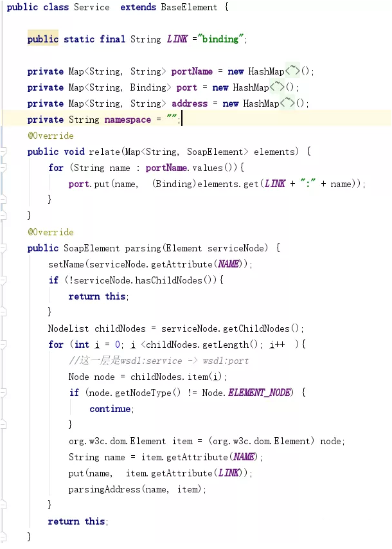Click the elements parameter in relate signature
This screenshot has width=392, height=549.
[274, 152]
